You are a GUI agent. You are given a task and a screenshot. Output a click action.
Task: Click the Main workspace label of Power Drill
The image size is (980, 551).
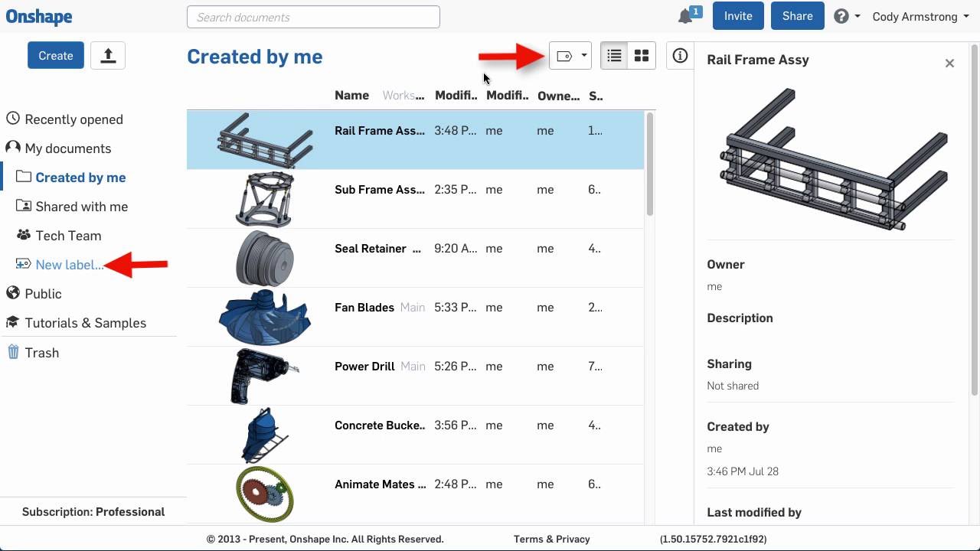click(413, 367)
